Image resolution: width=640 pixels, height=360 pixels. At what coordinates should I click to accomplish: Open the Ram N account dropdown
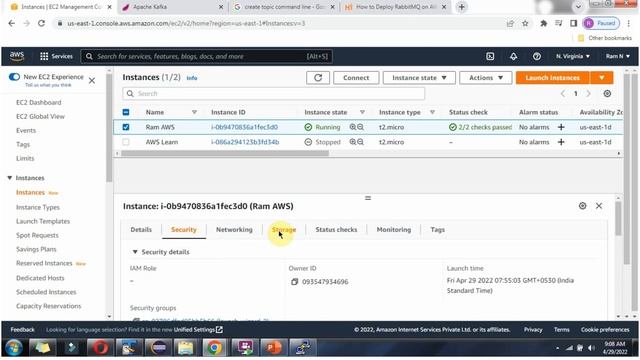(618, 56)
